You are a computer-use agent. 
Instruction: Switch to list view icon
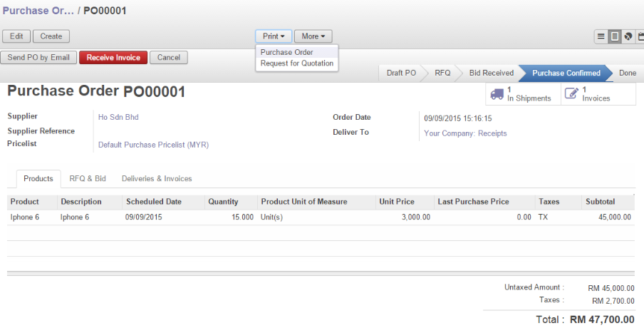click(x=601, y=36)
